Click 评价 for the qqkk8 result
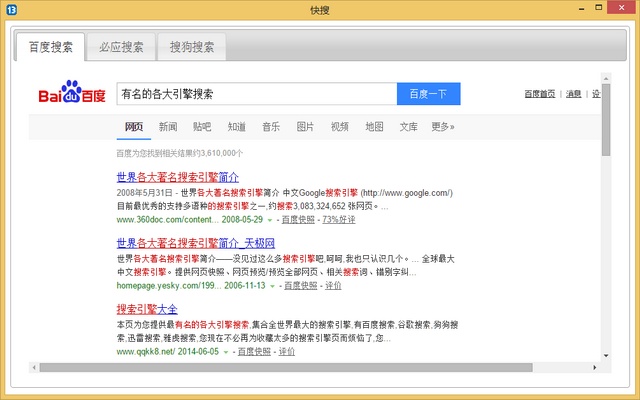The width and height of the screenshot is (640, 400). pyautogui.click(x=287, y=352)
